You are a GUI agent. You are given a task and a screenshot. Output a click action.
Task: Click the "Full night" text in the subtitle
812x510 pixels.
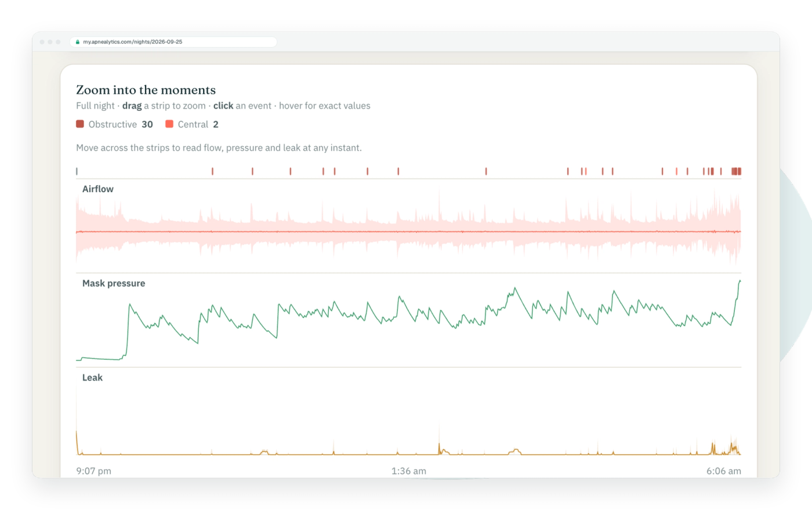(x=95, y=106)
